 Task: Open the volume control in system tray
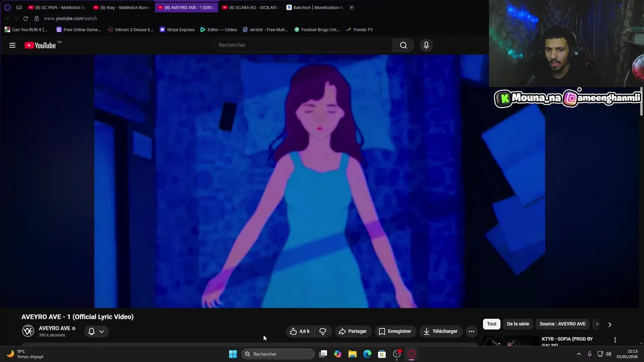(x=608, y=354)
